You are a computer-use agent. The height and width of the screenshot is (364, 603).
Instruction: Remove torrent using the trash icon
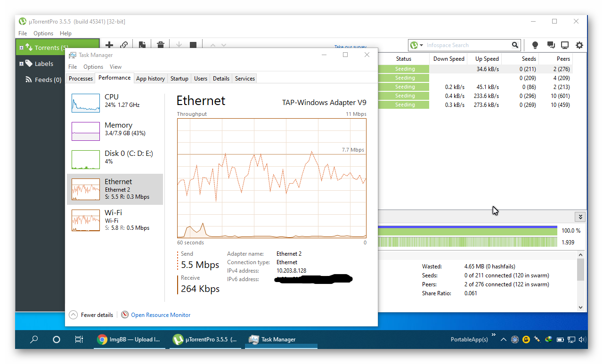pyautogui.click(x=161, y=45)
